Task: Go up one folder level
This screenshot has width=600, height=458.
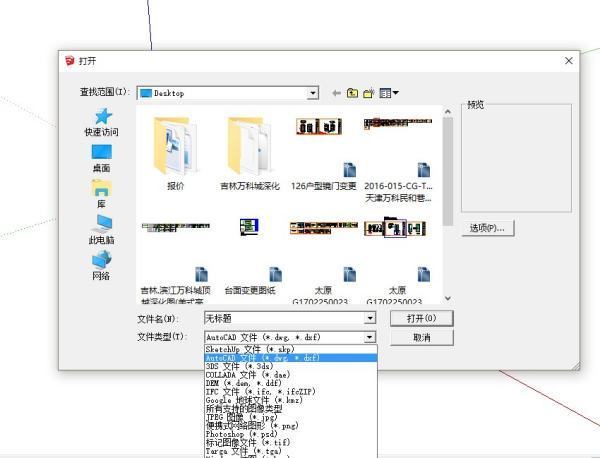Action: [352, 93]
